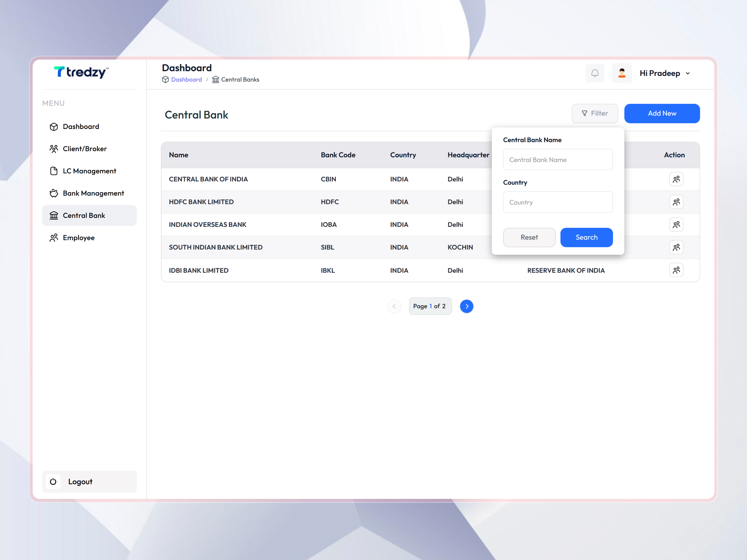Viewport: 747px width, 560px height.
Task: Open the LC Management document icon
Action: tap(54, 171)
